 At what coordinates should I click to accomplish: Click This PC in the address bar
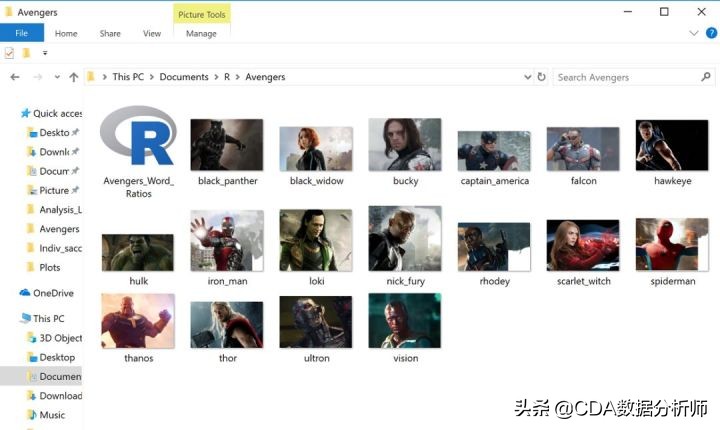coord(128,77)
